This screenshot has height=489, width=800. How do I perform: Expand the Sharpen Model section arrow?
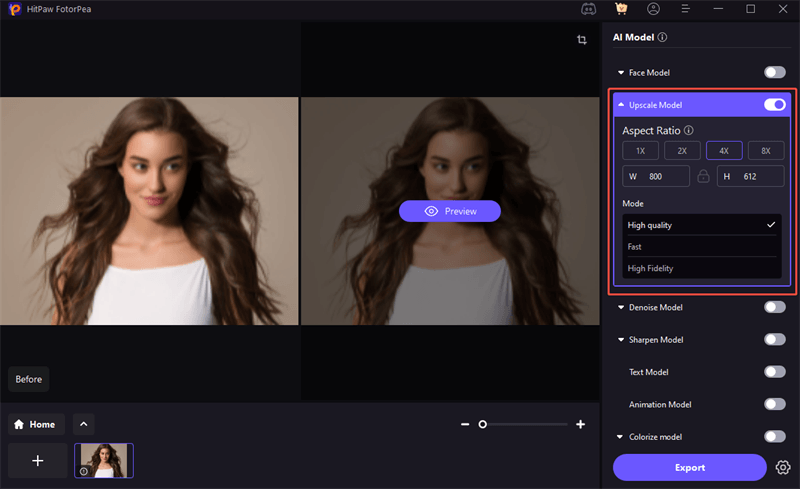coord(621,339)
